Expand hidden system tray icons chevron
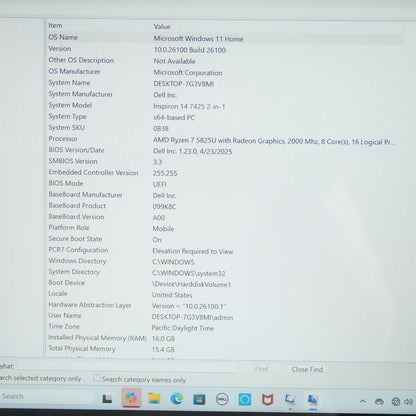 pyautogui.click(x=363, y=401)
